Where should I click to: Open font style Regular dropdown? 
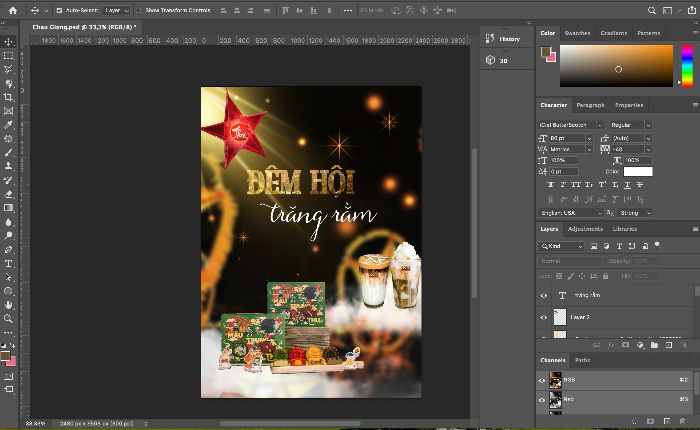pos(630,125)
